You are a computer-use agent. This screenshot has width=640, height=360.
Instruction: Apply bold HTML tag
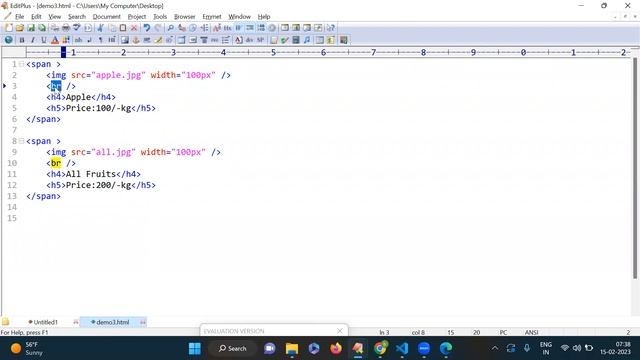22,40
